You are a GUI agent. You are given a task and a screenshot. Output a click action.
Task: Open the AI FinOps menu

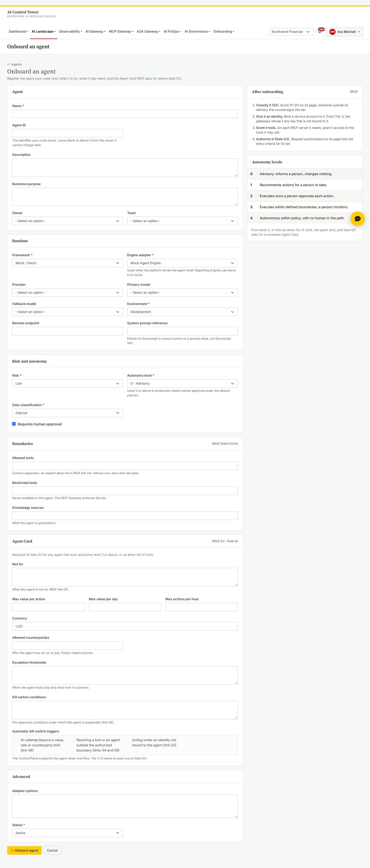(172, 31)
